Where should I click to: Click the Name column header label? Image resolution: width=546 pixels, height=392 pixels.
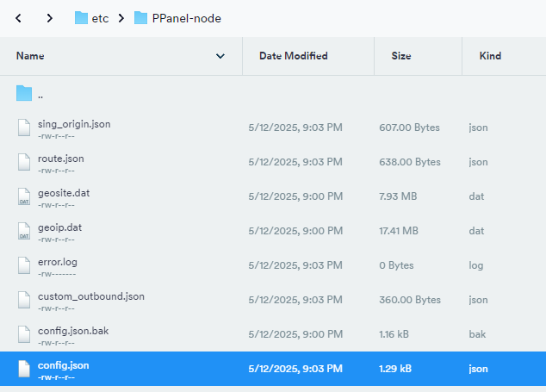pyautogui.click(x=30, y=56)
